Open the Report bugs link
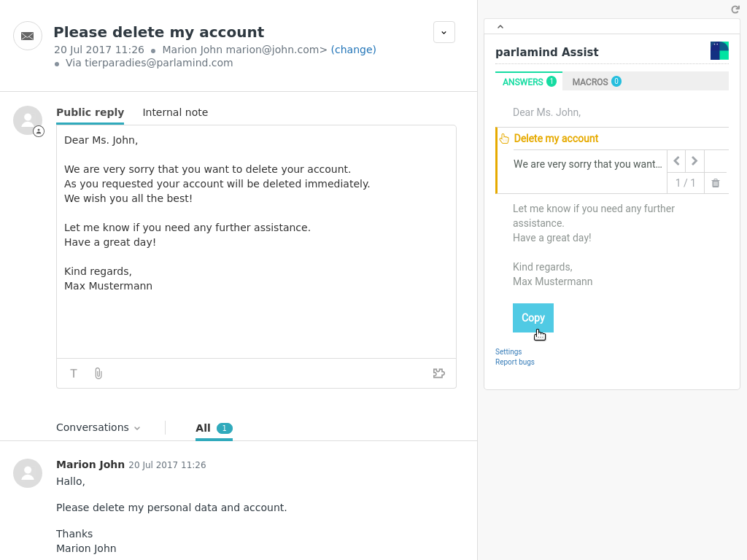The height and width of the screenshot is (560, 747). pyautogui.click(x=515, y=362)
